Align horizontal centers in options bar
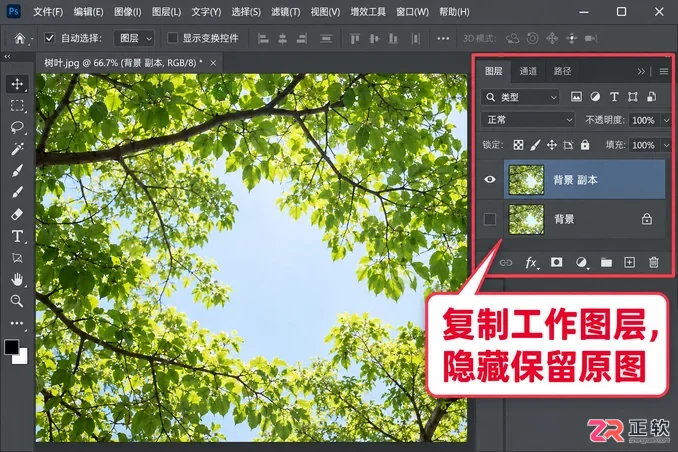This screenshot has height=452, width=678. (x=282, y=38)
